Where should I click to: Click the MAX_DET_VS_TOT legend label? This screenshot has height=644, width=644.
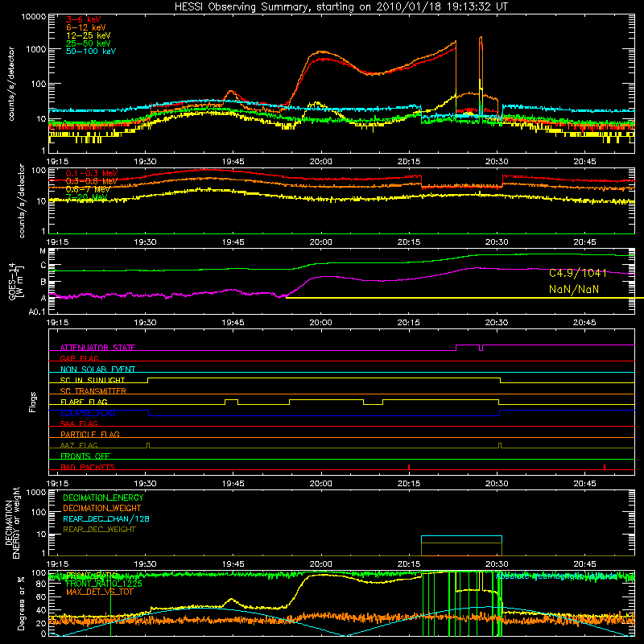(99, 592)
